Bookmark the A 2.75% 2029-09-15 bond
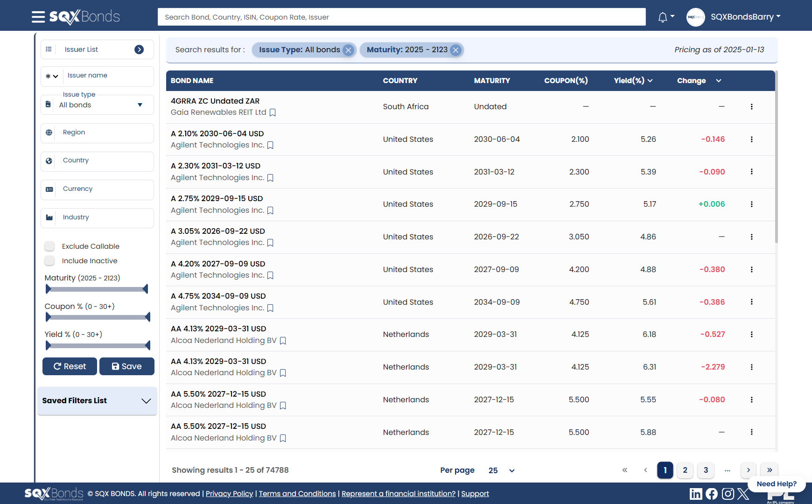 pos(270,210)
